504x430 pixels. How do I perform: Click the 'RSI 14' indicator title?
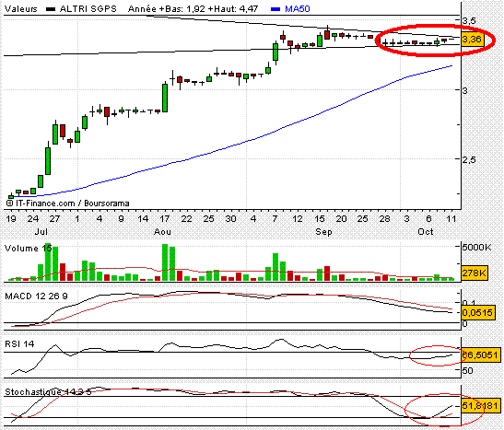pyautogui.click(x=19, y=344)
